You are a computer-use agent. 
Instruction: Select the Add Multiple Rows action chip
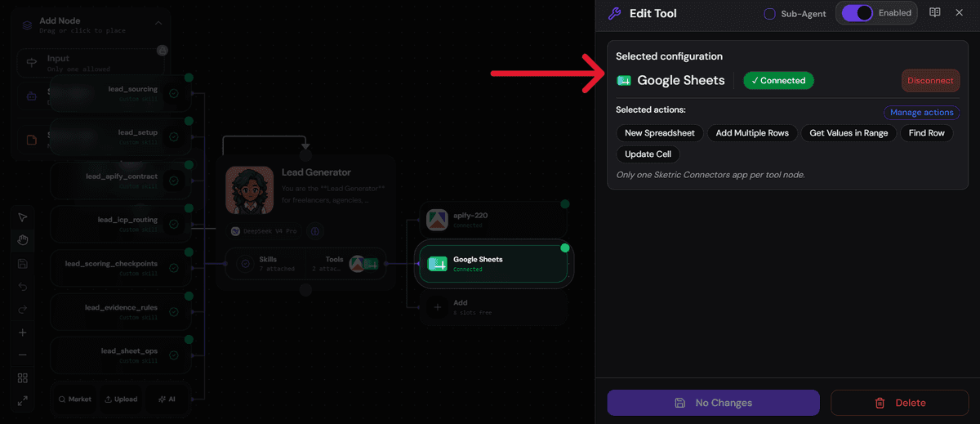point(752,132)
